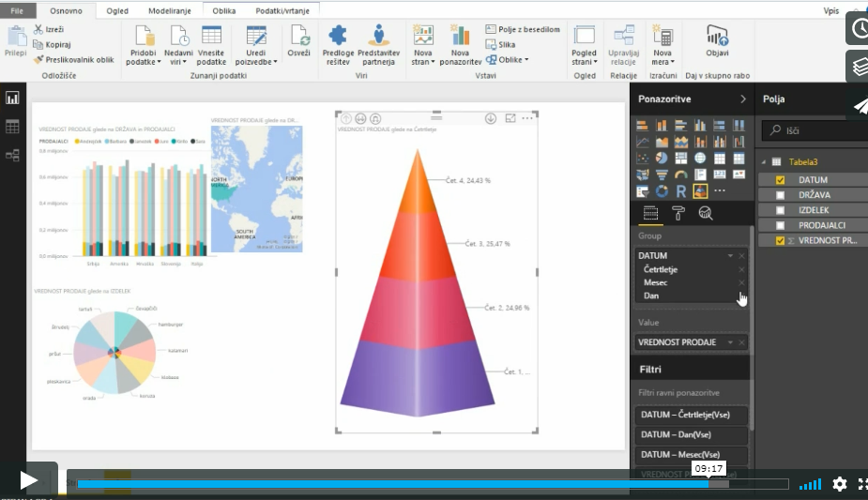Choose the globe map visualization
The image size is (868, 500).
pos(700,159)
